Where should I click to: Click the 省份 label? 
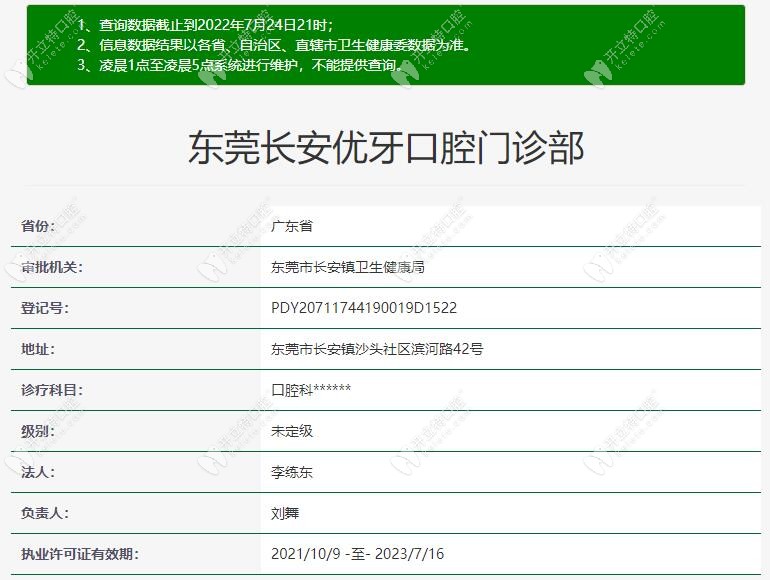coord(38,226)
